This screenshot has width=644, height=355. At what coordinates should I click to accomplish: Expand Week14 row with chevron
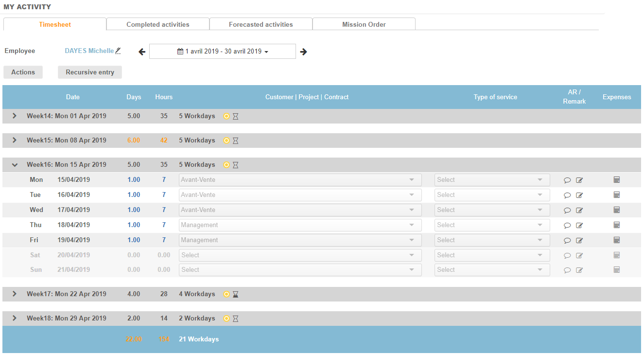[15, 116]
